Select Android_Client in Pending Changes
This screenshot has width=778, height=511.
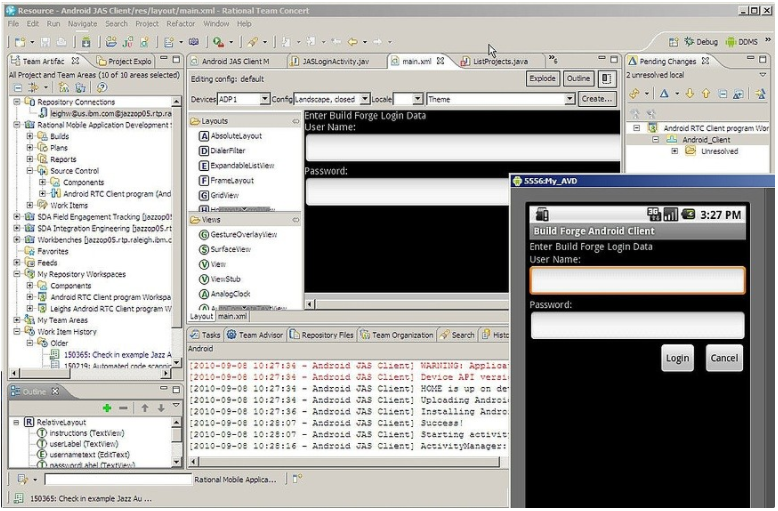[x=698, y=140]
